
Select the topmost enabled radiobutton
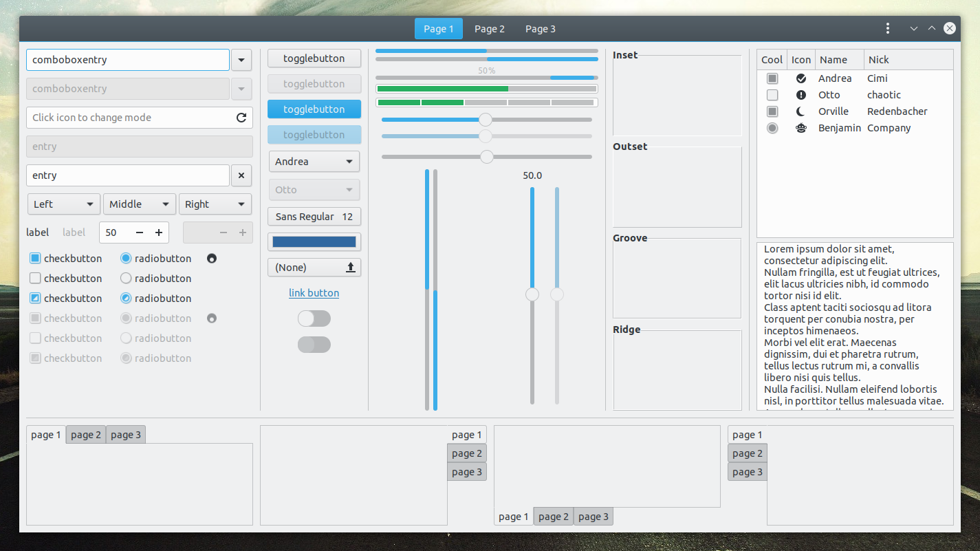(x=125, y=258)
